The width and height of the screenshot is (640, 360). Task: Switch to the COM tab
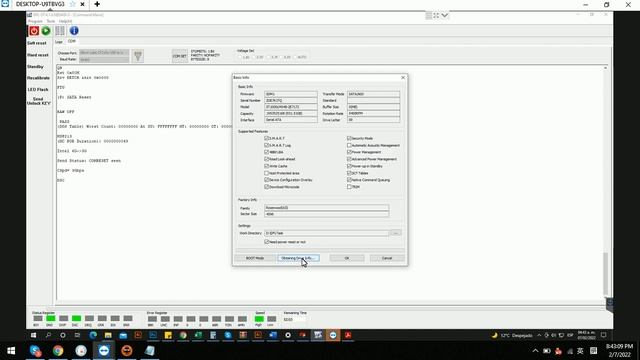72,41
